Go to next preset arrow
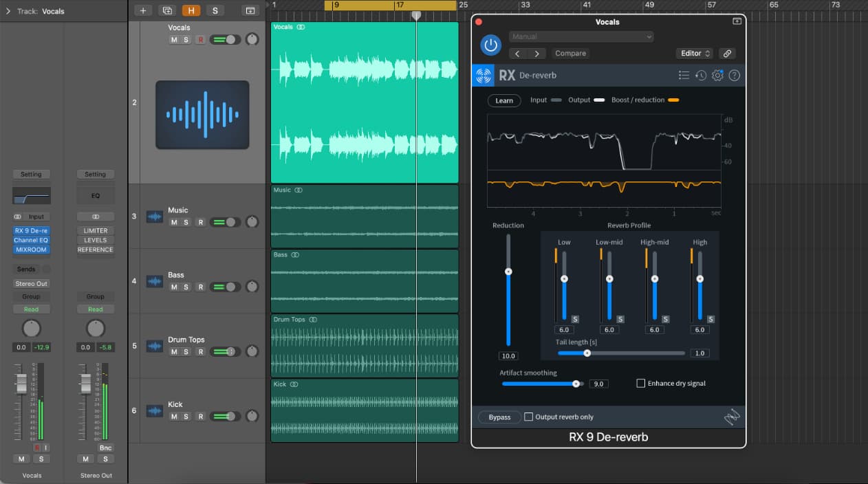Viewport: 868px width, 484px height. [x=537, y=53]
